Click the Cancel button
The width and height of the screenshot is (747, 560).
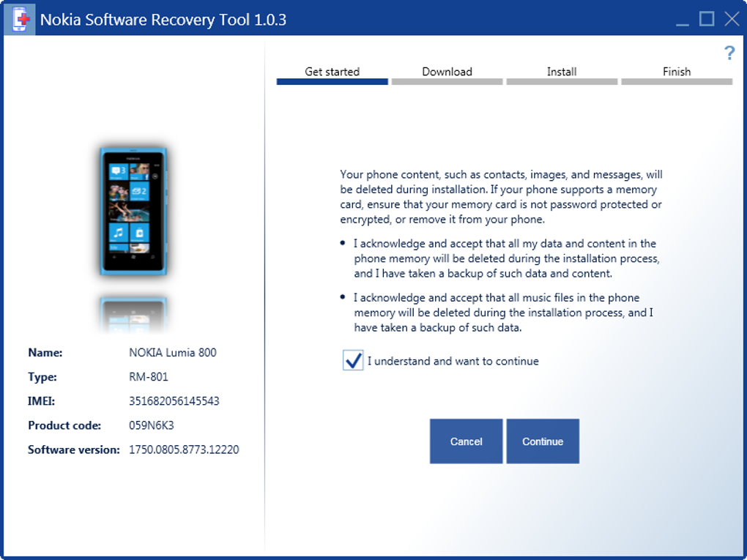[x=466, y=441]
